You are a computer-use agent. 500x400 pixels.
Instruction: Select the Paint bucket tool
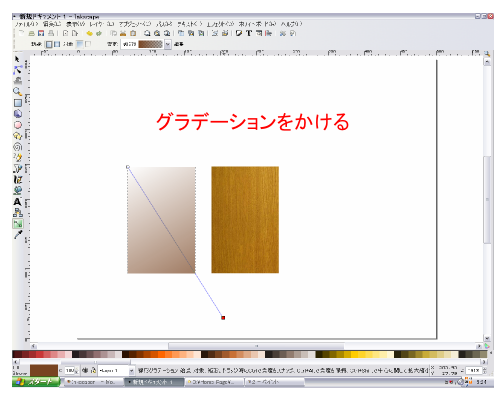pos(18,190)
